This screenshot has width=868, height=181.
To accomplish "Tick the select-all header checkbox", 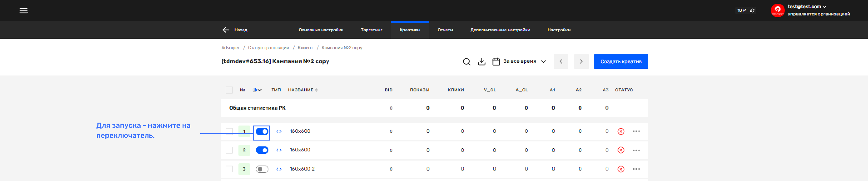I will [x=229, y=90].
